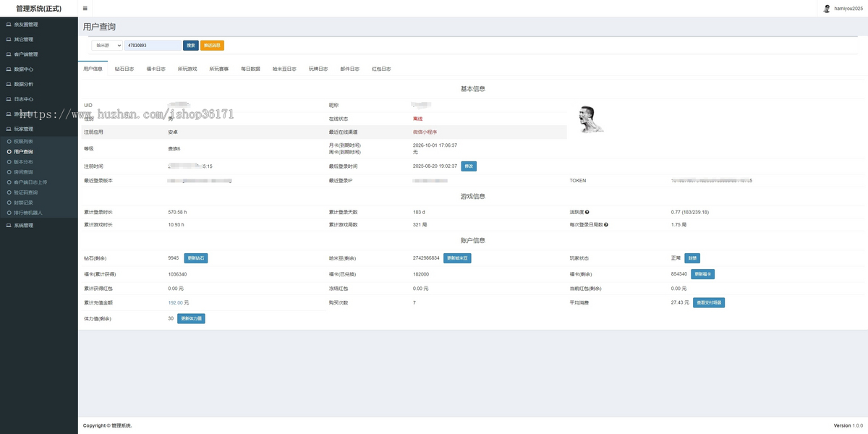Click the help icon next to 活跃度
This screenshot has width=868, height=434.
click(x=587, y=212)
